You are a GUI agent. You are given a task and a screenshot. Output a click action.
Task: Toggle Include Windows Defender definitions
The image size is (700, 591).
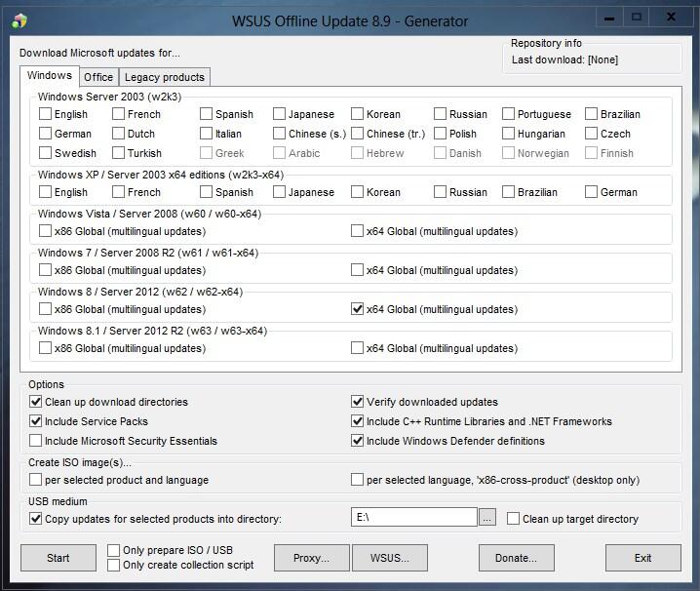(357, 441)
